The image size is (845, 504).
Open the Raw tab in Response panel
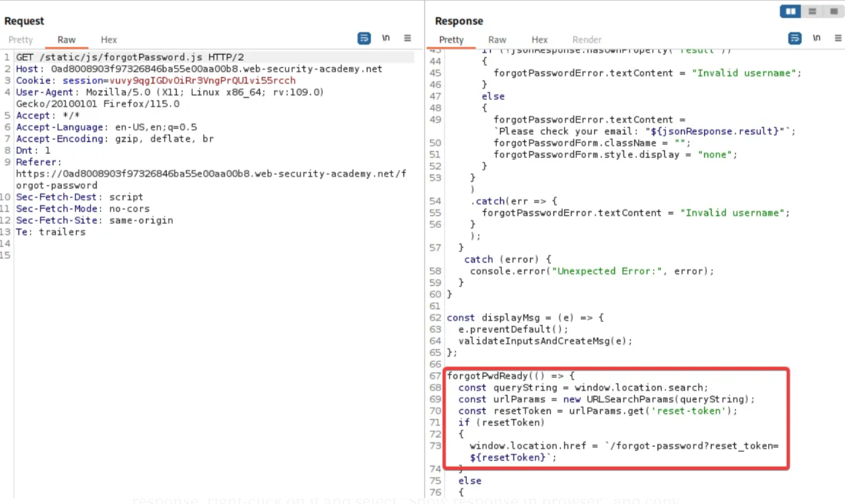(497, 40)
